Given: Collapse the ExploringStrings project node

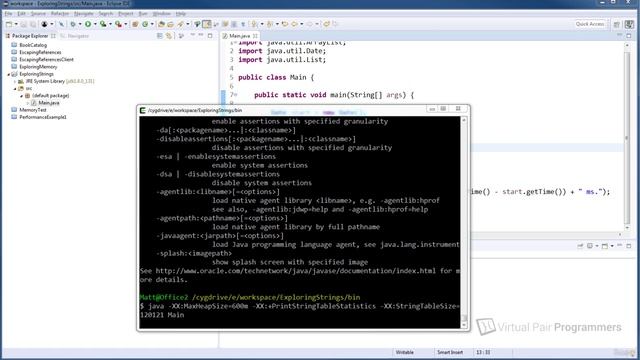Looking at the screenshot, I should click(9, 74).
